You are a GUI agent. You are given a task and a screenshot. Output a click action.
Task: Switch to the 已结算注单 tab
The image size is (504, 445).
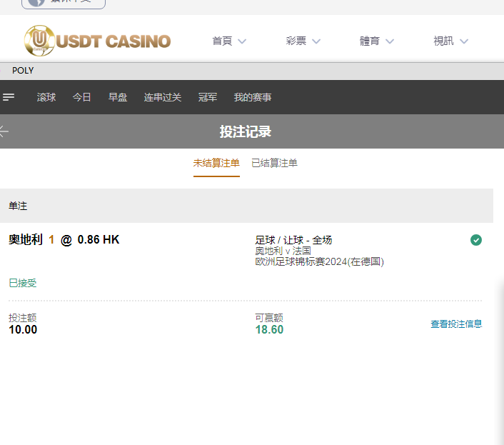pyautogui.click(x=274, y=163)
